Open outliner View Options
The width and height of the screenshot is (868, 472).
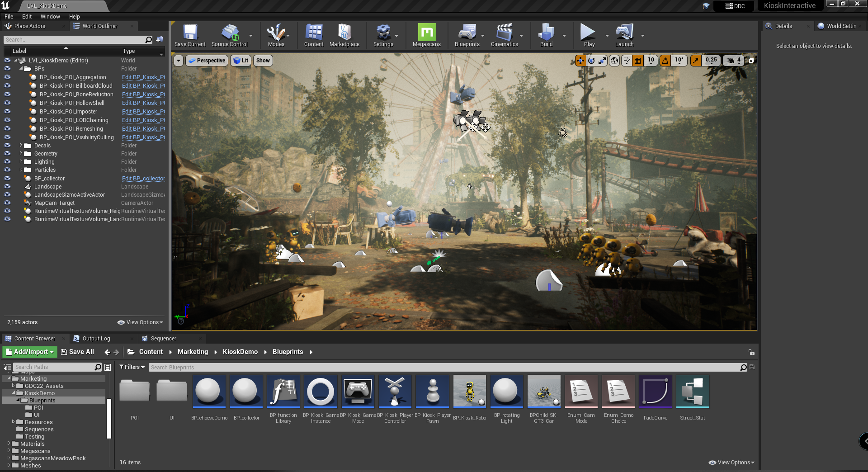(x=141, y=322)
